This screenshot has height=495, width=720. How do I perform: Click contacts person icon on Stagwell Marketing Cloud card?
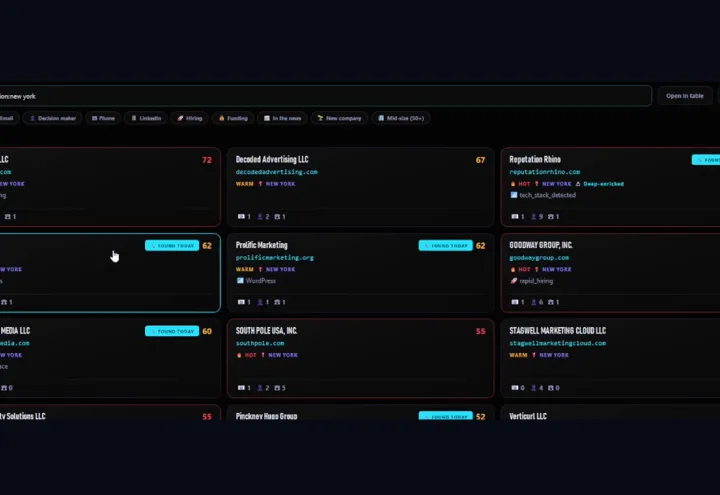[534, 388]
